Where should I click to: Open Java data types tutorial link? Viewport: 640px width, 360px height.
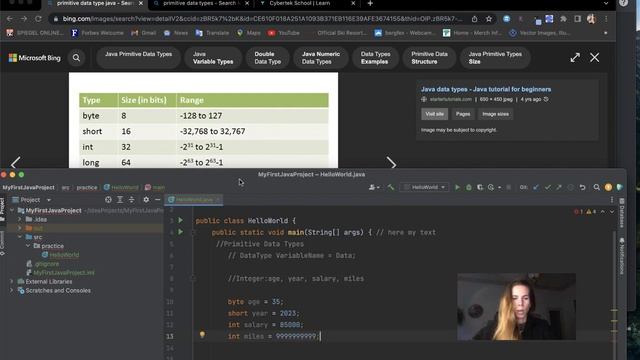tap(486, 89)
